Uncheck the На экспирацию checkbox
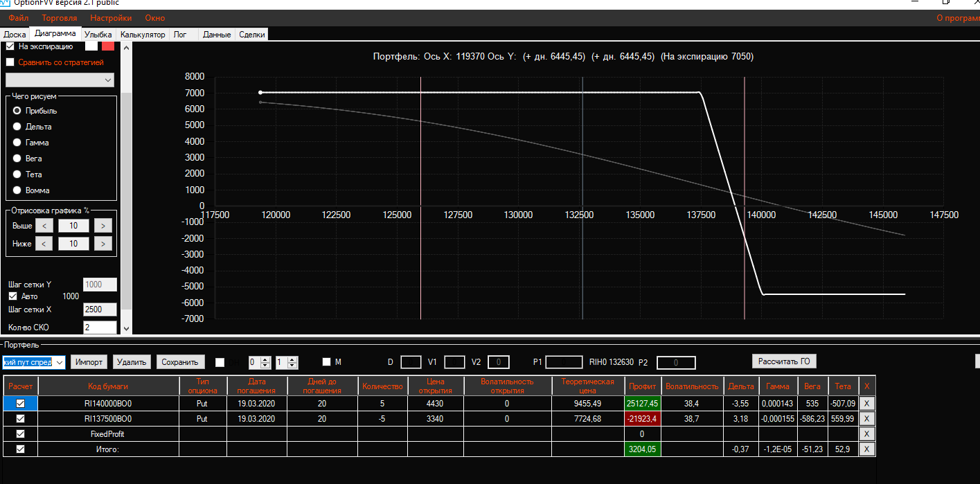The image size is (980, 484). tap(10, 46)
